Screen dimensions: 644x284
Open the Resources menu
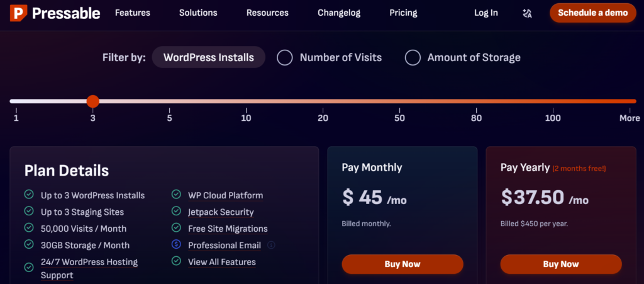(x=267, y=13)
